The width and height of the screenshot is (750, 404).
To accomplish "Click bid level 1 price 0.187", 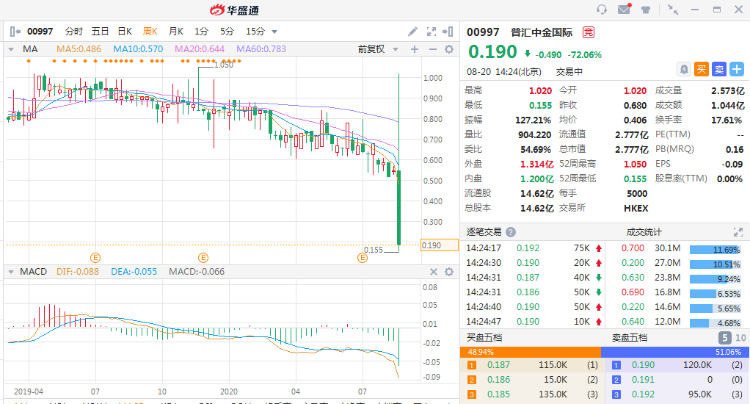I will pyautogui.click(x=498, y=365).
